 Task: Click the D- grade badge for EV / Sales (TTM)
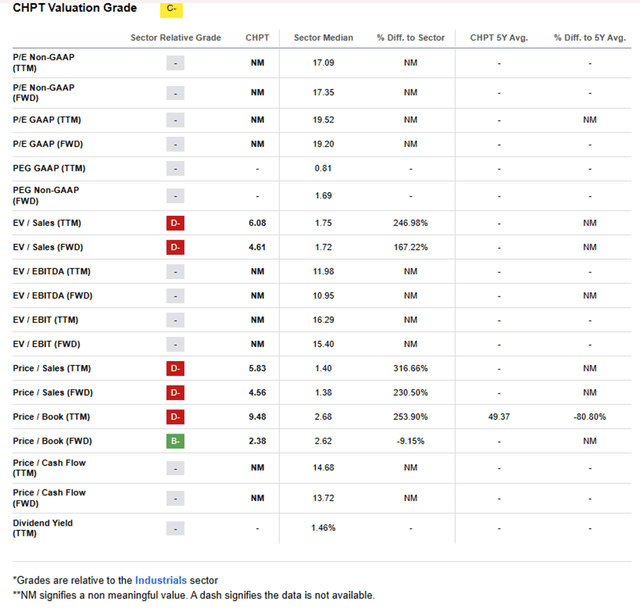[175, 223]
